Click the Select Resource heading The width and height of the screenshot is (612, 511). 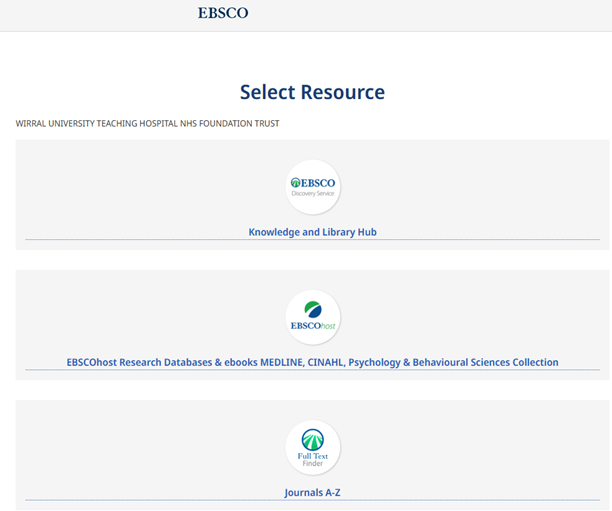312,92
